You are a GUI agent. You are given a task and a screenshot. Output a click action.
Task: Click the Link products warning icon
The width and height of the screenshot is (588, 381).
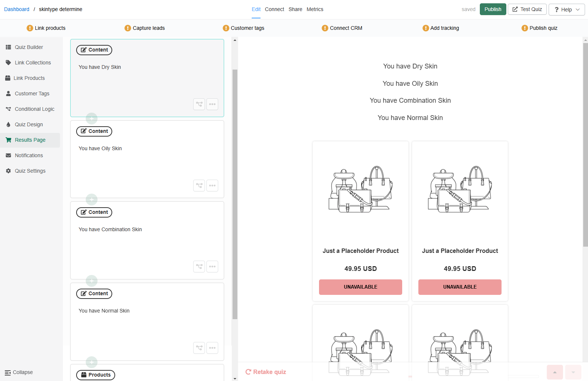[x=30, y=28]
